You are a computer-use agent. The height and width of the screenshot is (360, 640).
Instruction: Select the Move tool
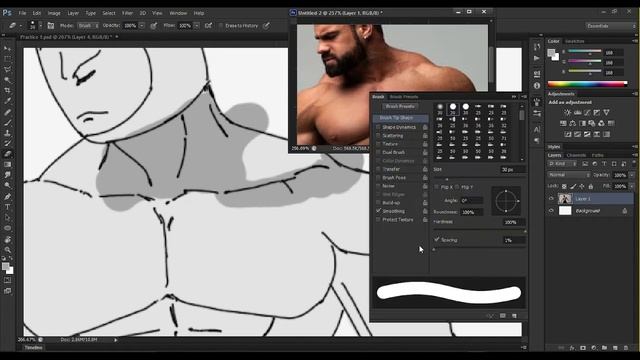coord(7,49)
